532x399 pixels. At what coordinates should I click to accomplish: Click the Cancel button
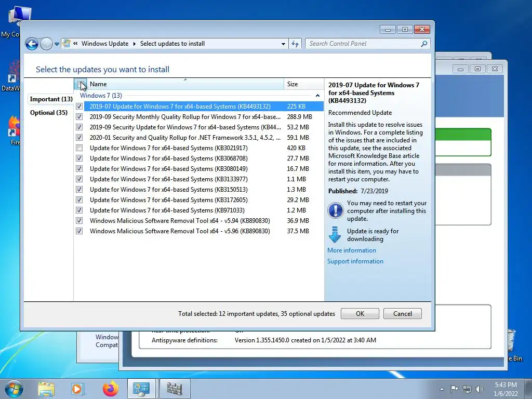pyautogui.click(x=403, y=313)
